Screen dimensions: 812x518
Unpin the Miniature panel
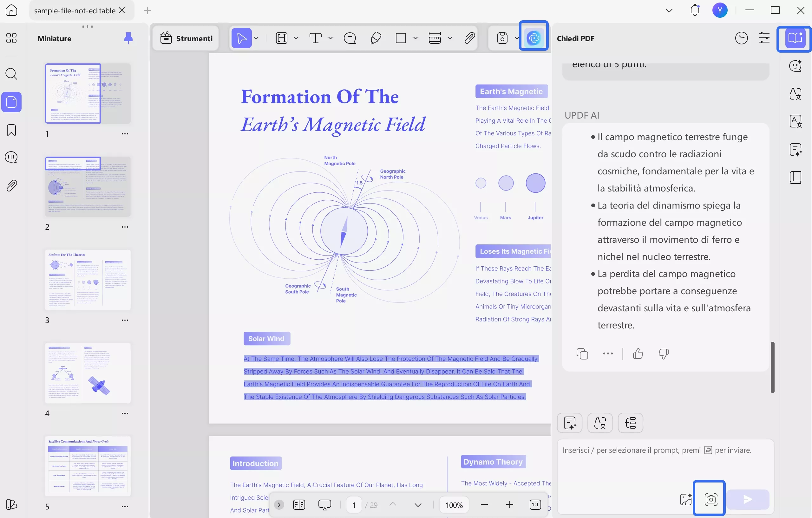[x=128, y=38]
